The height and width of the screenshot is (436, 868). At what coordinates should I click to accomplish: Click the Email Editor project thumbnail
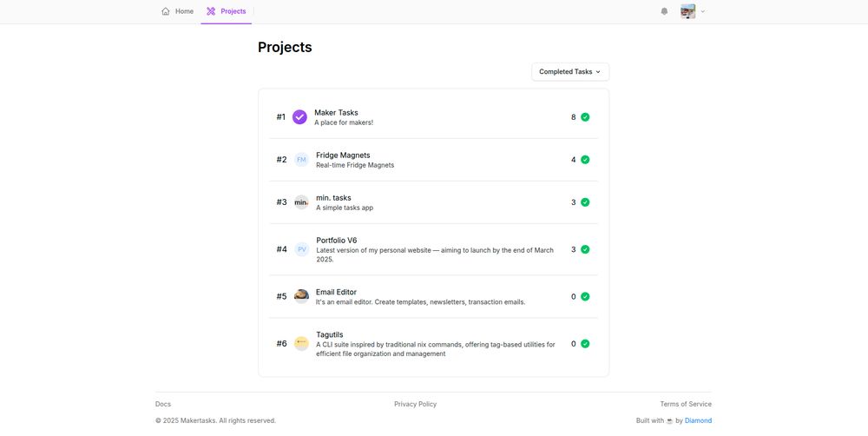(x=301, y=296)
